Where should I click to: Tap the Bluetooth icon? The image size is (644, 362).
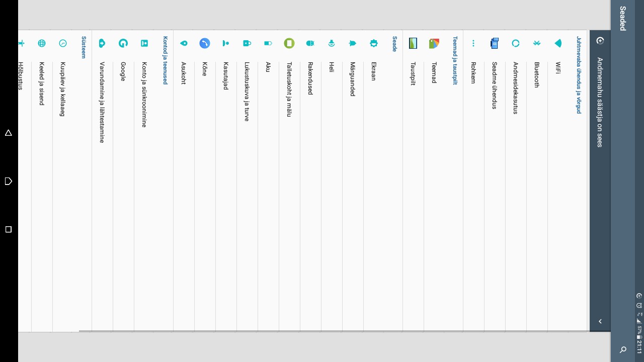(537, 43)
